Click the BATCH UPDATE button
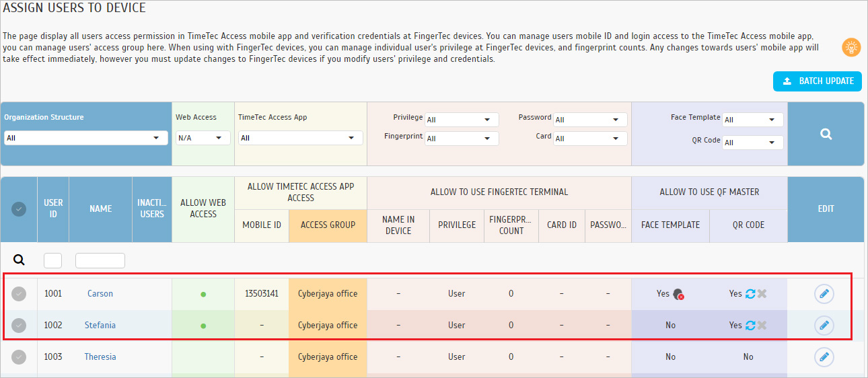Viewport: 868px width, 378px height. point(818,81)
